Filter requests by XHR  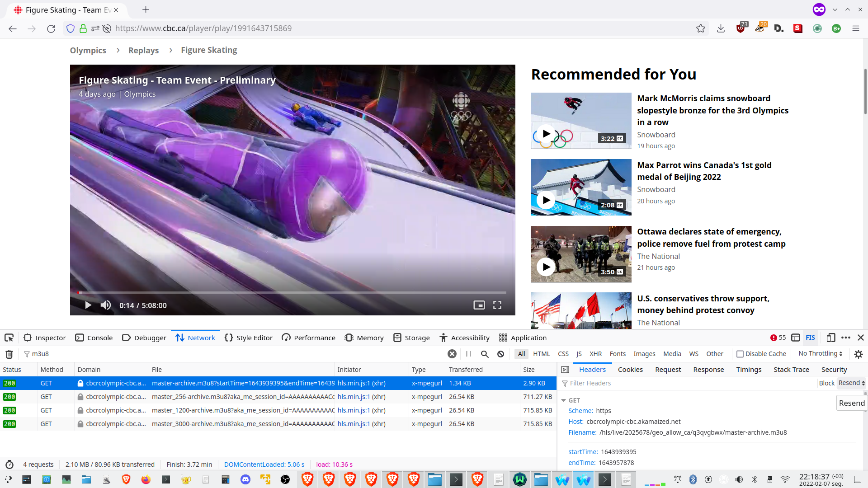596,354
